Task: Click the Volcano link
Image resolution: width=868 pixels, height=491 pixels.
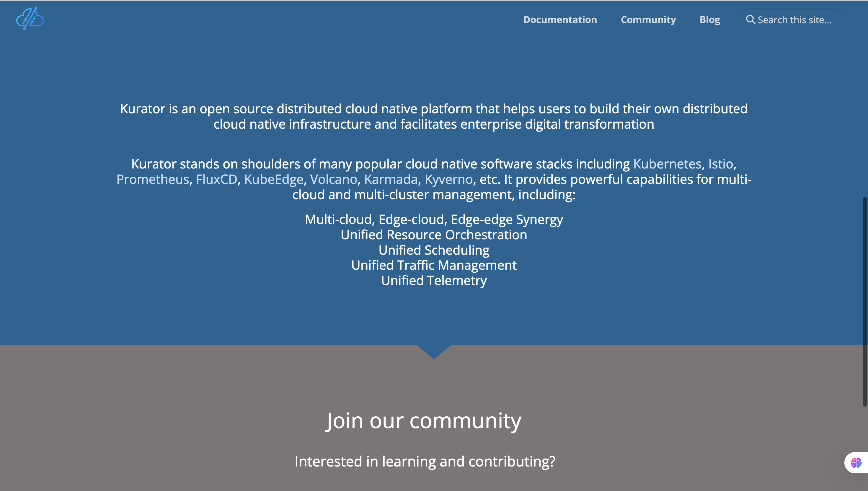Action: coord(333,179)
